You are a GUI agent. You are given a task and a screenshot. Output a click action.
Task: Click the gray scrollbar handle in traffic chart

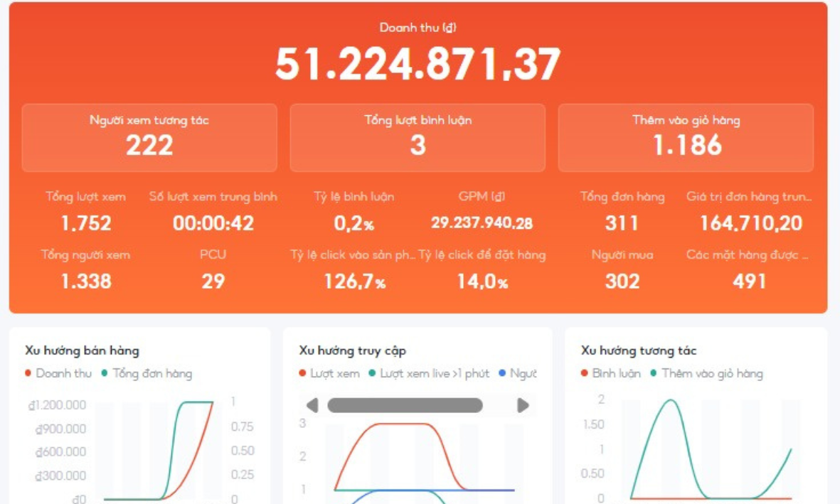pos(405,405)
